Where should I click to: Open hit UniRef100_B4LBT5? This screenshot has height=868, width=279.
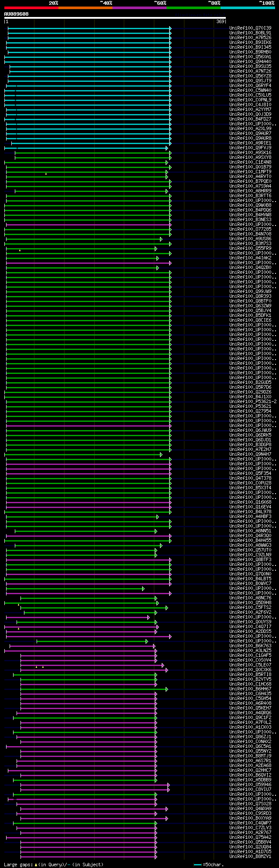(x=250, y=579)
